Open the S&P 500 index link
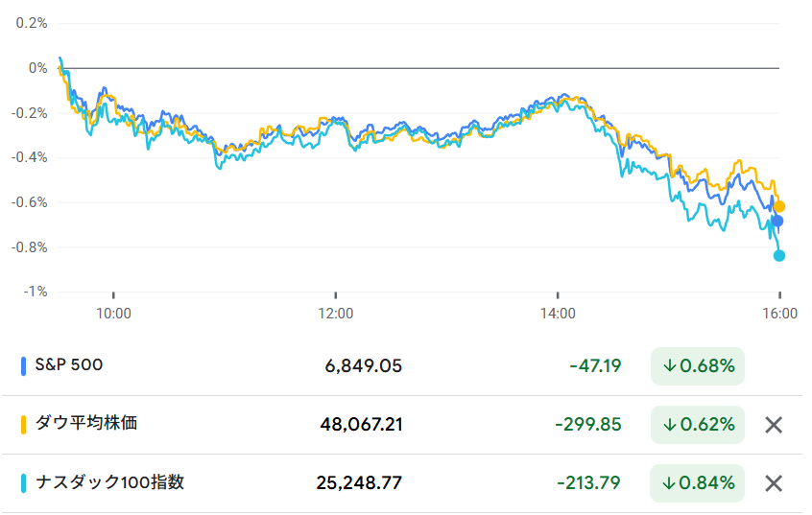The height and width of the screenshot is (515, 812). 68,365
